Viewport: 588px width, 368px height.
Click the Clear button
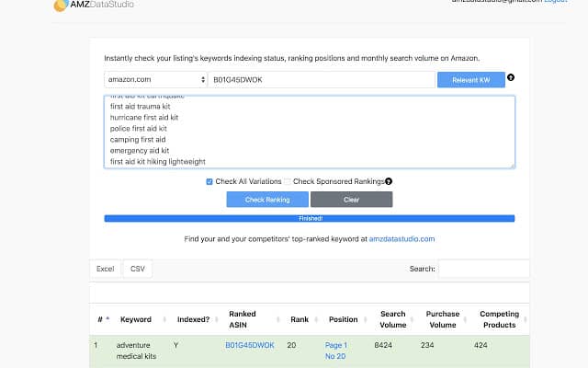pyautogui.click(x=351, y=200)
